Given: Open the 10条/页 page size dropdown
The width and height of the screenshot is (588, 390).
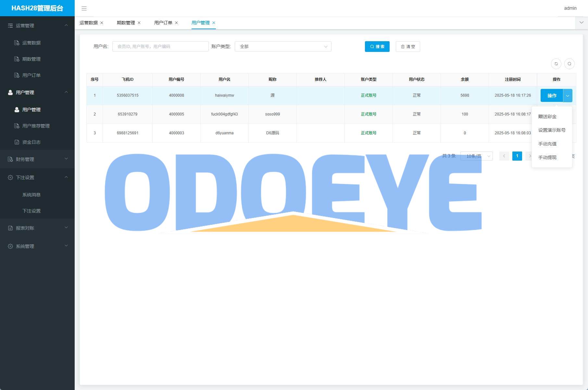Looking at the screenshot, I should (477, 156).
